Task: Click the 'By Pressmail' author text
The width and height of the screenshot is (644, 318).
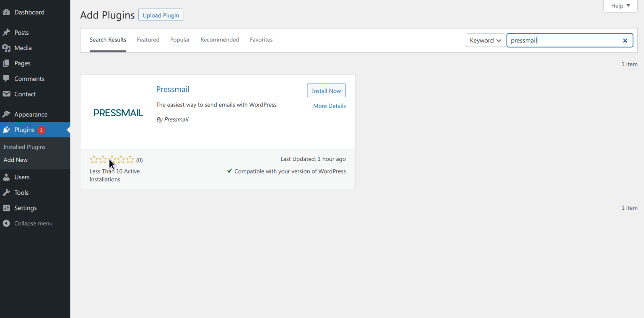Action: (x=172, y=119)
